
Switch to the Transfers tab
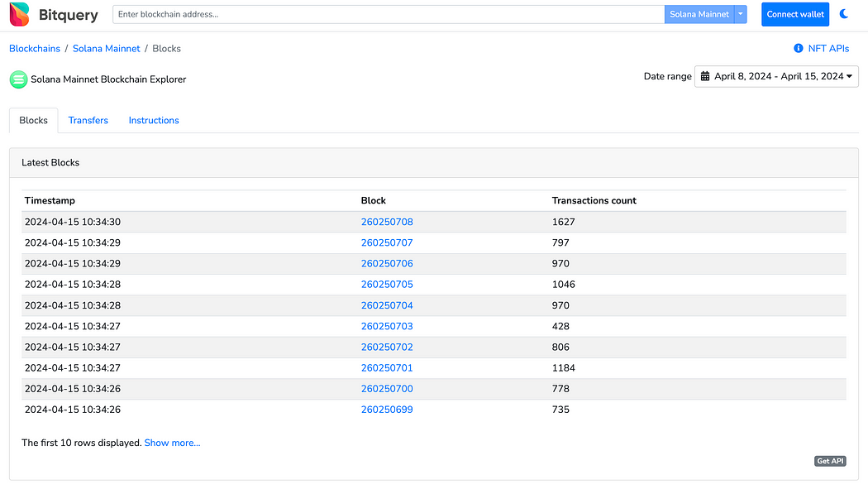(88, 120)
